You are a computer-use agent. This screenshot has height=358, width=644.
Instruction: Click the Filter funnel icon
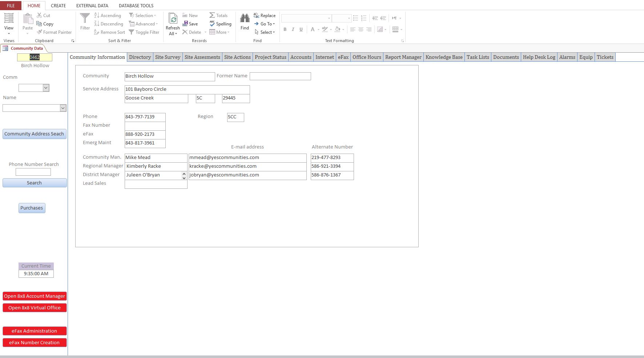[x=85, y=19]
